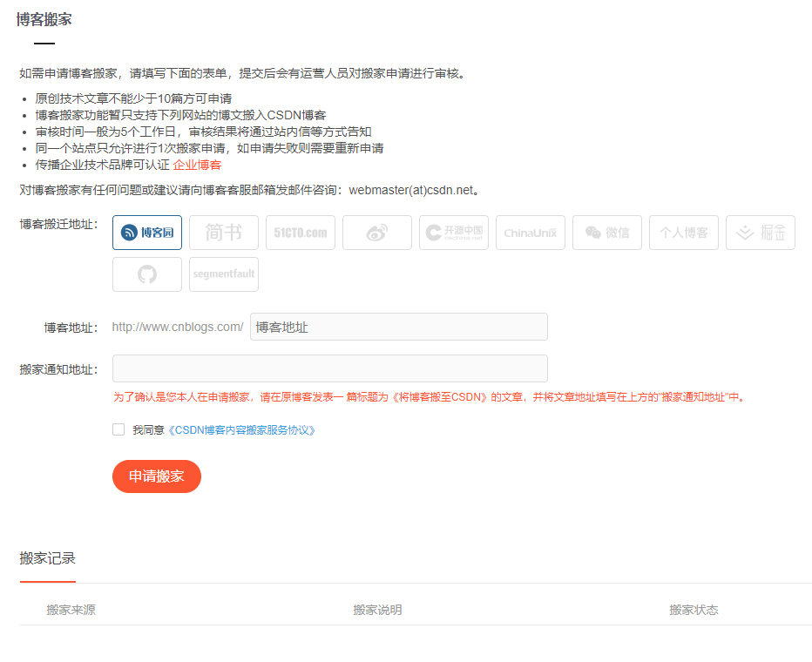
Task: Select 博客园 as the migration source
Action: pos(146,232)
